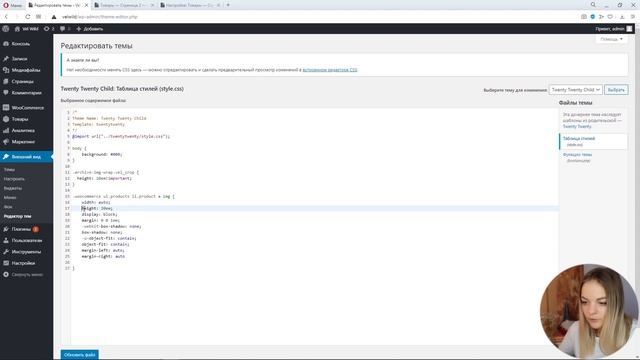
Task: Open the browser tab search magnifier
Action: tap(593, 5)
